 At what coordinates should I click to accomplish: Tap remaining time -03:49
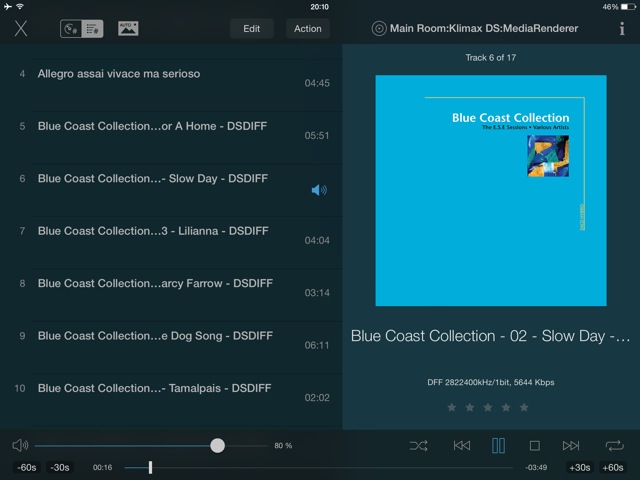(536, 467)
